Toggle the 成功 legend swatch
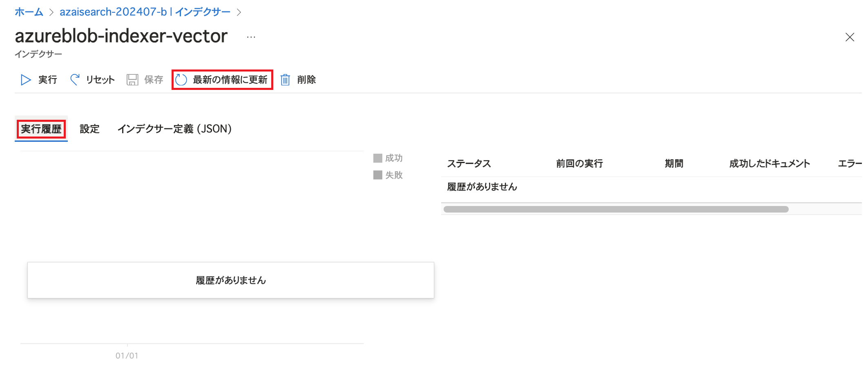The image size is (868, 365). coord(378,158)
